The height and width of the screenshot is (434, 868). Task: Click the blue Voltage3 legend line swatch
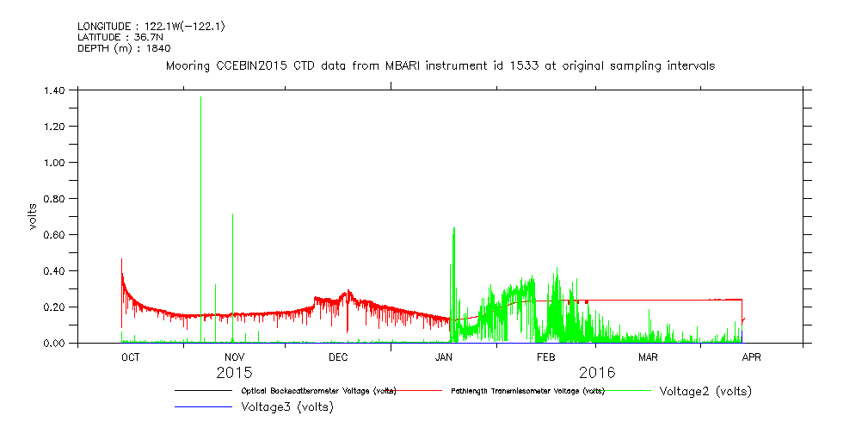click(x=203, y=407)
